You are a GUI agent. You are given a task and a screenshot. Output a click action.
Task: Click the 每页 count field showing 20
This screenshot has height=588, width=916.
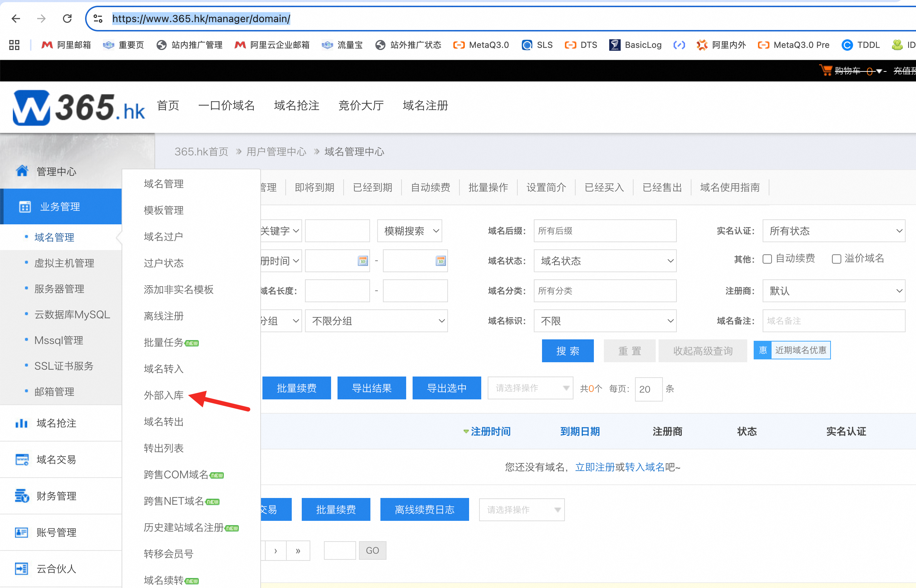click(648, 389)
